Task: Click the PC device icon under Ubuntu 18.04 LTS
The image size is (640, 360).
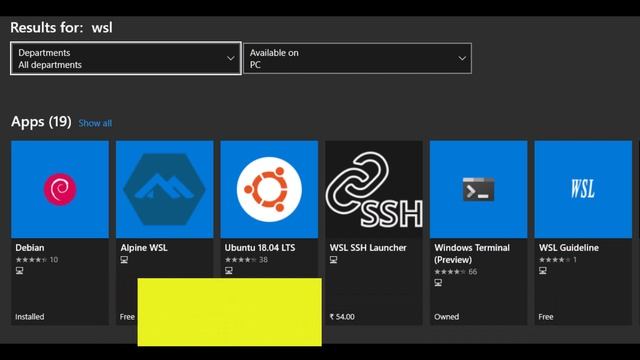Action: click(x=229, y=271)
